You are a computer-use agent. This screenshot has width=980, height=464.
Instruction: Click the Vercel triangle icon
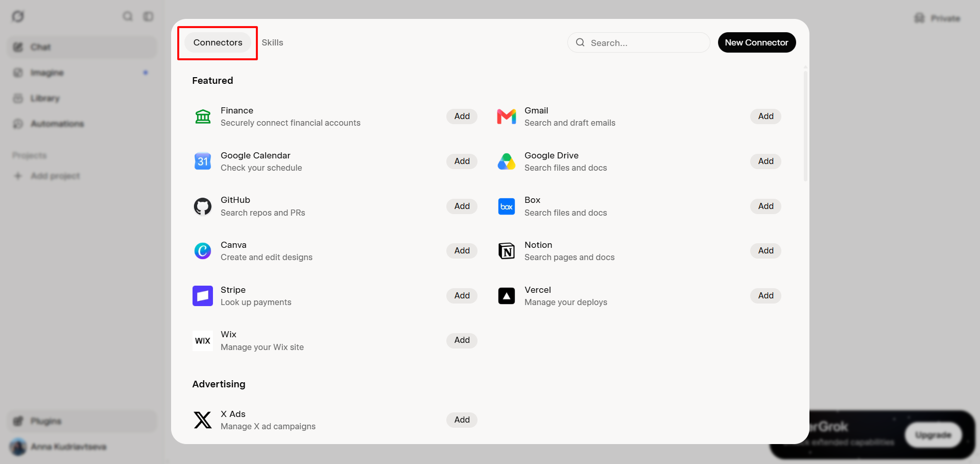[x=507, y=296]
